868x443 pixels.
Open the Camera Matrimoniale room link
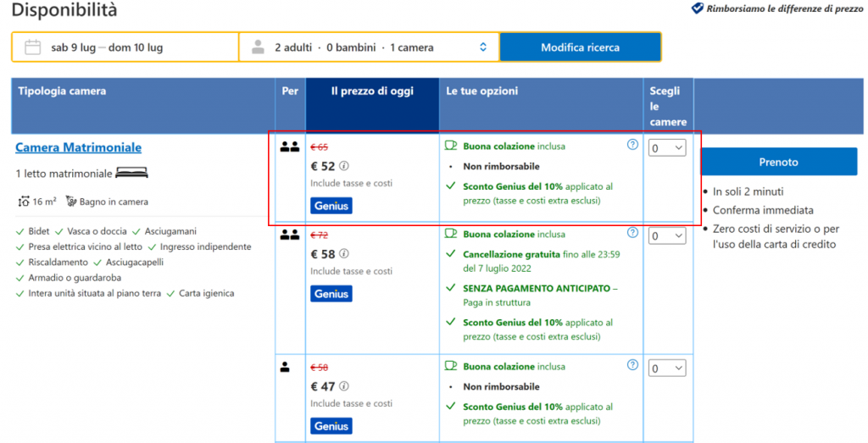tap(78, 147)
